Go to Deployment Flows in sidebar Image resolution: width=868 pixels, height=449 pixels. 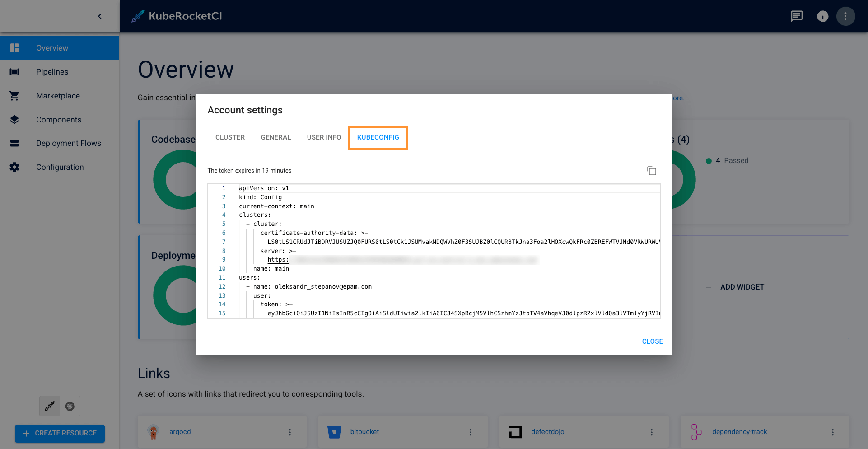tap(69, 143)
